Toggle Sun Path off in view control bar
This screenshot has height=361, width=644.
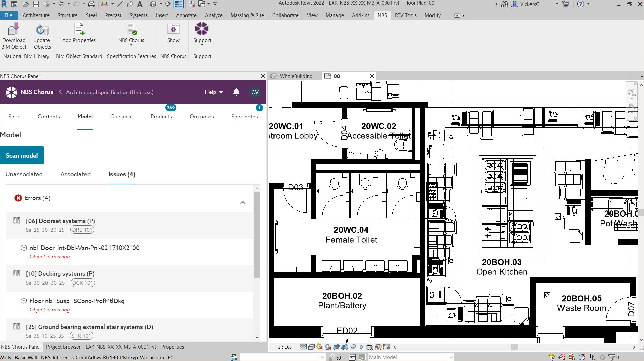tap(319, 347)
